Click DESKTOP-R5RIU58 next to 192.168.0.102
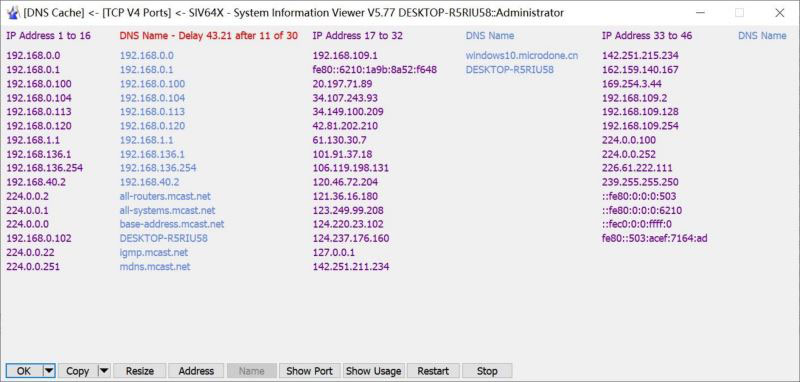 click(x=164, y=238)
